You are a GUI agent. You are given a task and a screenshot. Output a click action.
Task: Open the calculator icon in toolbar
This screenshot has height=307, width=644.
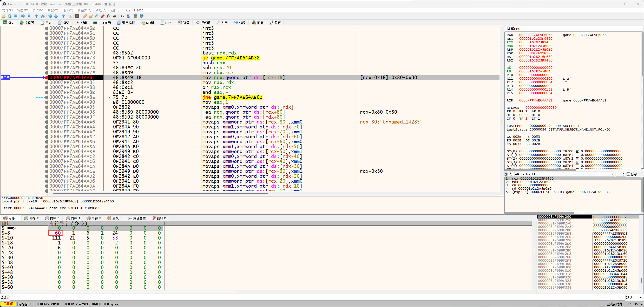(135, 16)
